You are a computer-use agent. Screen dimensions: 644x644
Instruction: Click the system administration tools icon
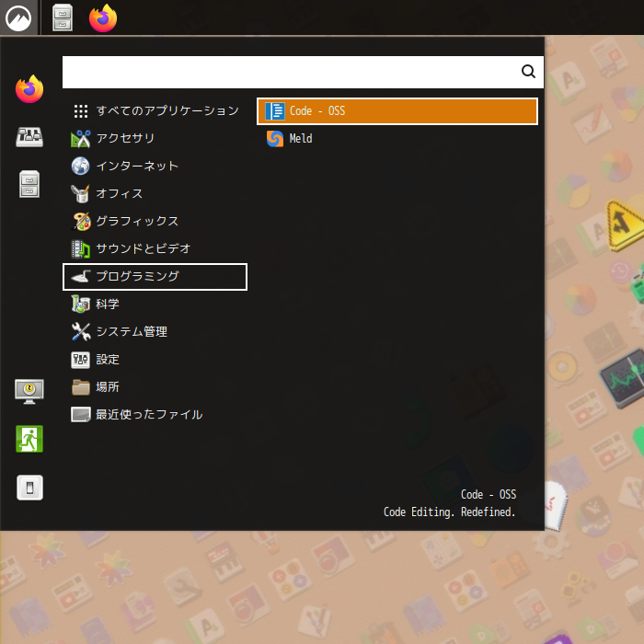[81, 332]
